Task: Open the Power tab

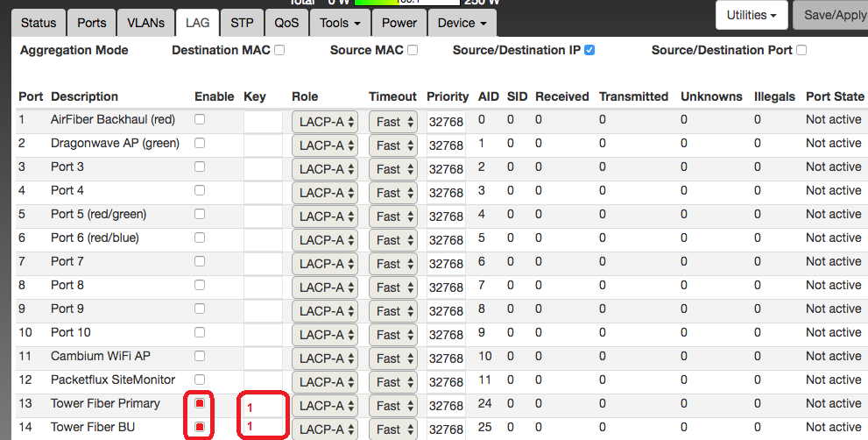Action: (x=401, y=22)
